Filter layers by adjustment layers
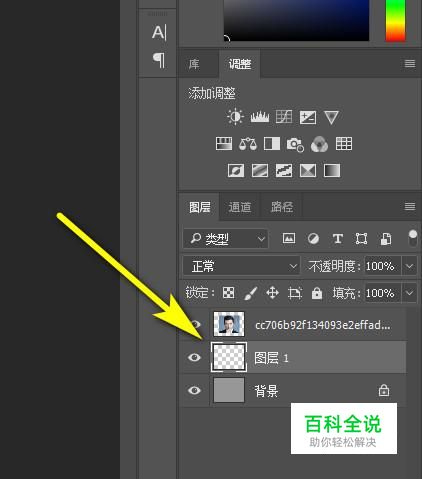Image resolution: width=422 pixels, height=479 pixels. point(313,239)
